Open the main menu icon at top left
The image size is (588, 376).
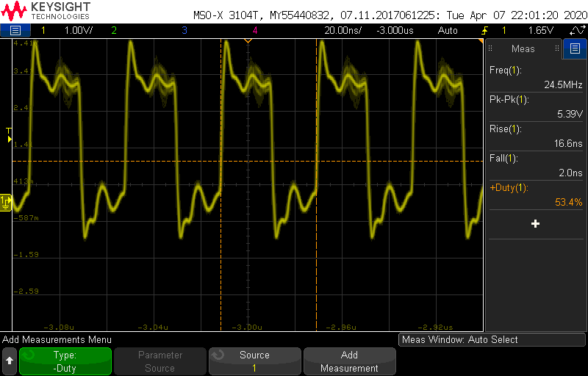[15, 30]
